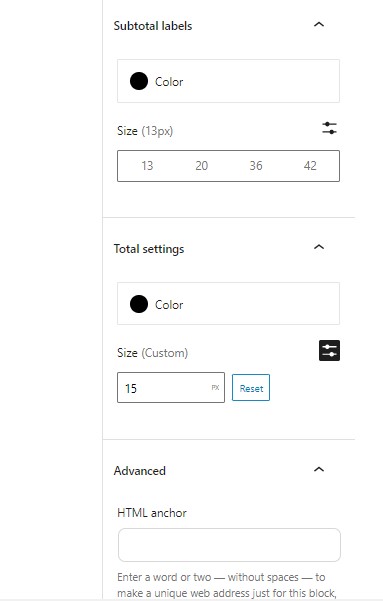Click the Total settings heading
Screen dimensions: 383x601
click(149, 249)
